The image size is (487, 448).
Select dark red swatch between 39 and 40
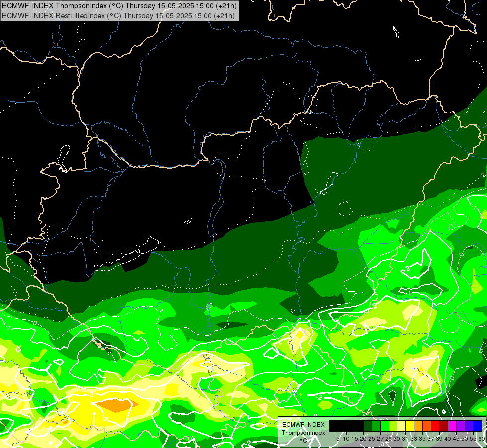pyautogui.click(x=444, y=426)
